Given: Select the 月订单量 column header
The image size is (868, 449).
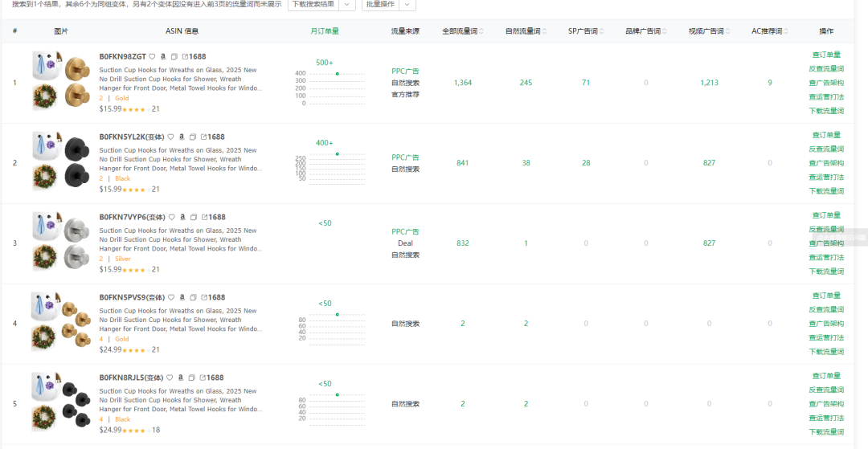Looking at the screenshot, I should tap(325, 31).
